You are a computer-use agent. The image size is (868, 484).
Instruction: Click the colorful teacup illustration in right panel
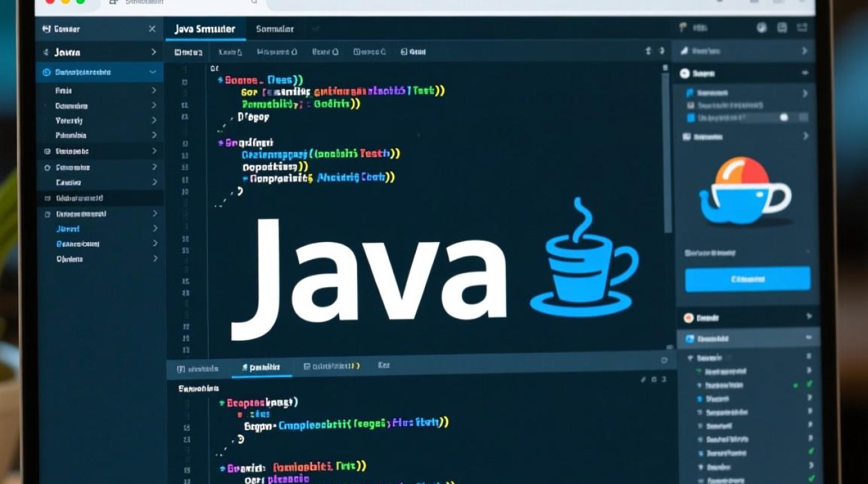tap(743, 190)
